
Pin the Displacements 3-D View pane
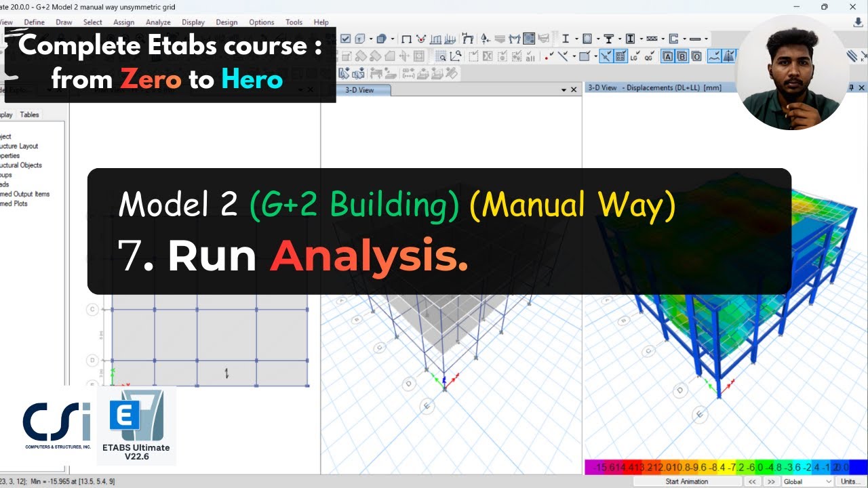[x=852, y=88]
